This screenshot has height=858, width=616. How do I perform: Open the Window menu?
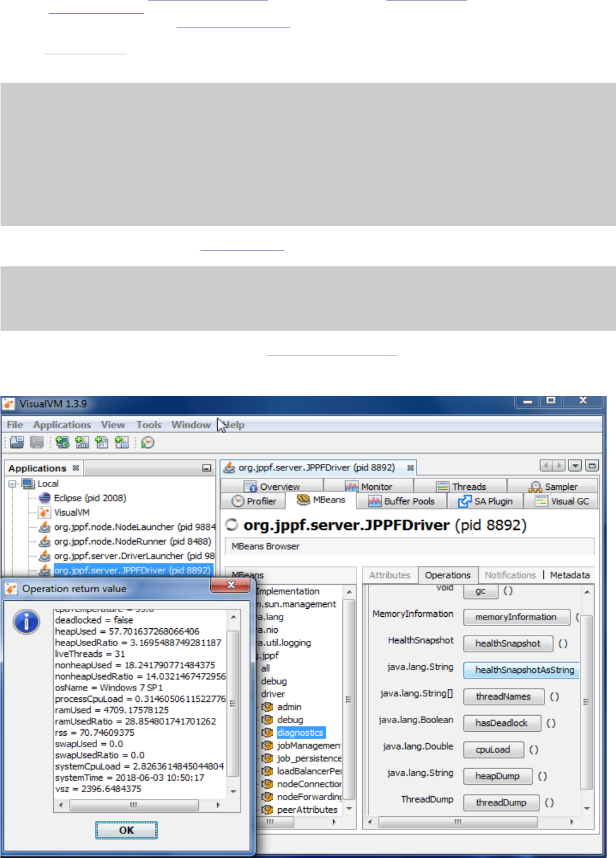click(x=191, y=425)
